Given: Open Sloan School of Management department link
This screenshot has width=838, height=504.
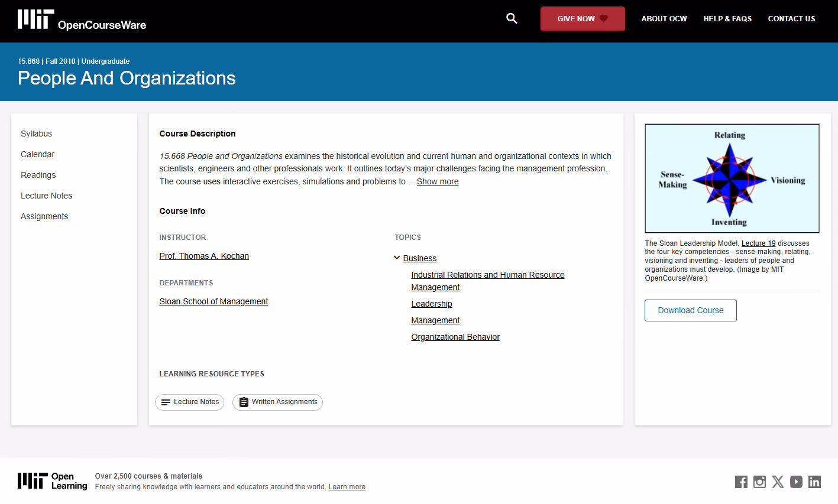Looking at the screenshot, I should coord(213,301).
